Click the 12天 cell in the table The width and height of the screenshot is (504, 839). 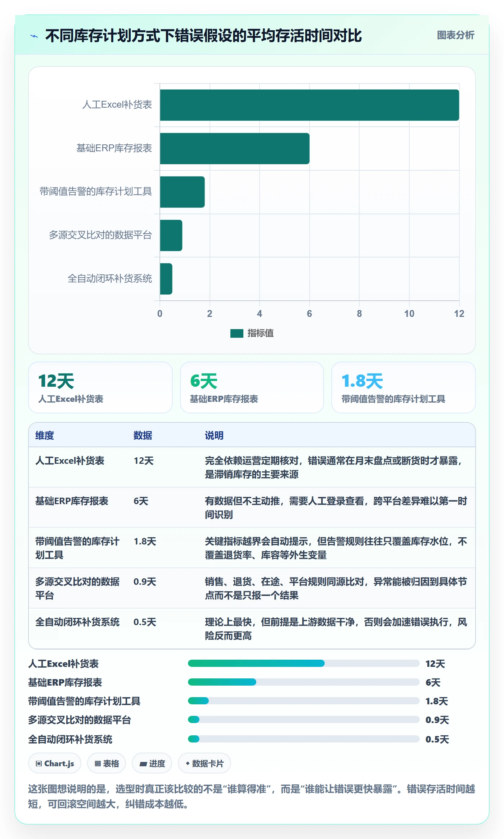coord(144,461)
